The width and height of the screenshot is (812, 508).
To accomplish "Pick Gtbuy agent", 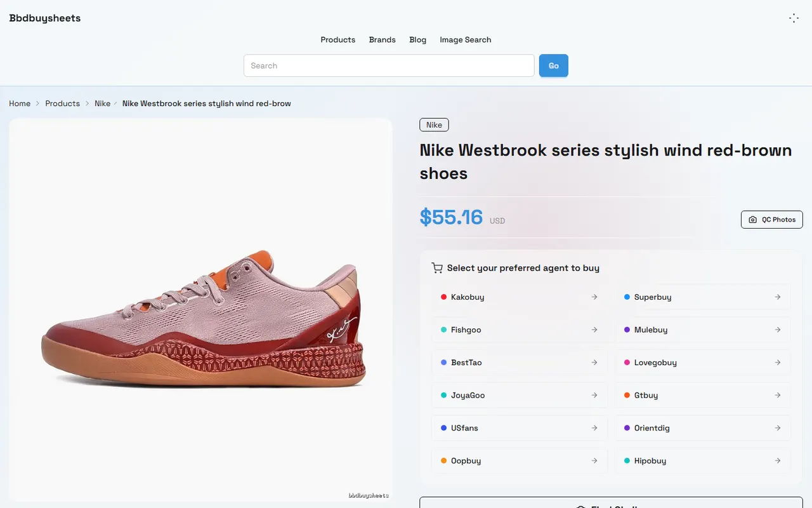I will click(703, 395).
